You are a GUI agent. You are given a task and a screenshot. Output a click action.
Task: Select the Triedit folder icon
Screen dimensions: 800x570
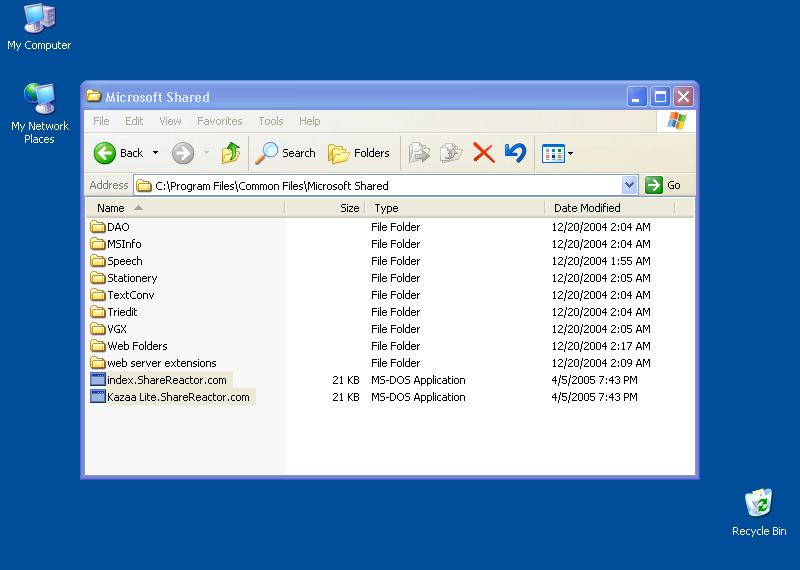(97, 312)
